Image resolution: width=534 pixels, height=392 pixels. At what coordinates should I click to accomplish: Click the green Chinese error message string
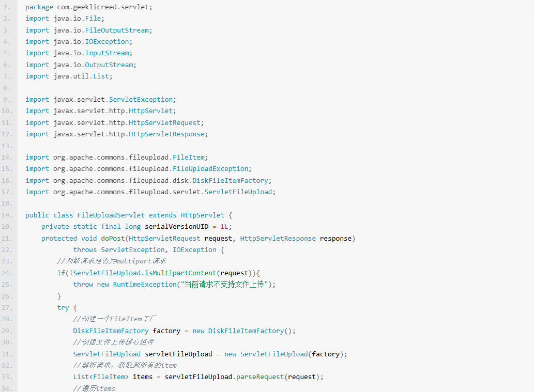pyautogui.click(x=226, y=285)
